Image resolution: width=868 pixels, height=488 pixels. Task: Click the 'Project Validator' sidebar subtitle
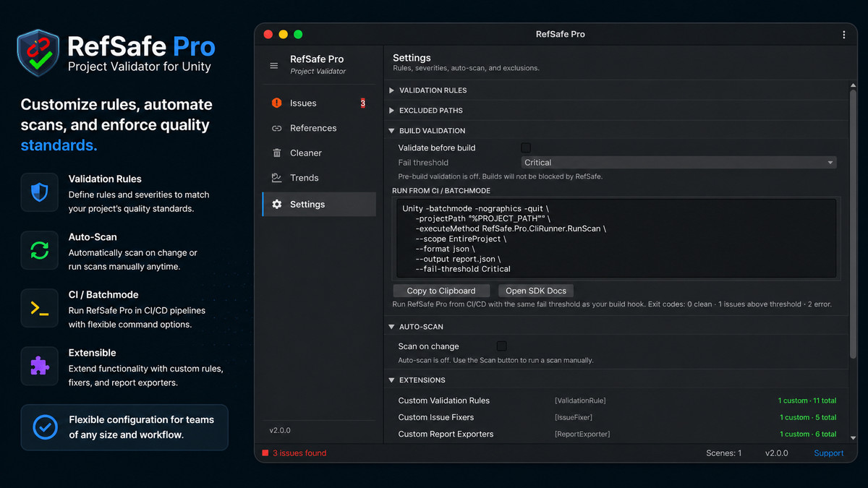point(318,72)
